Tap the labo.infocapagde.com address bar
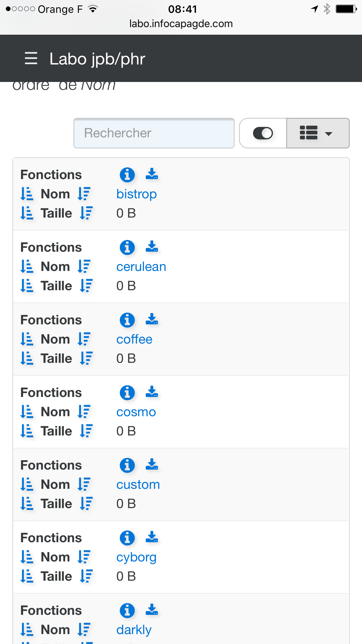 coord(181,24)
